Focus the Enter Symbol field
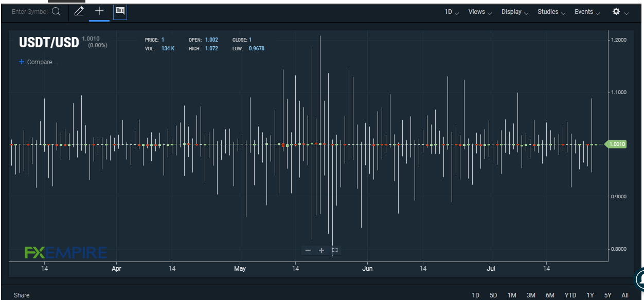Screen dimensions: 644x300 coord(30,12)
